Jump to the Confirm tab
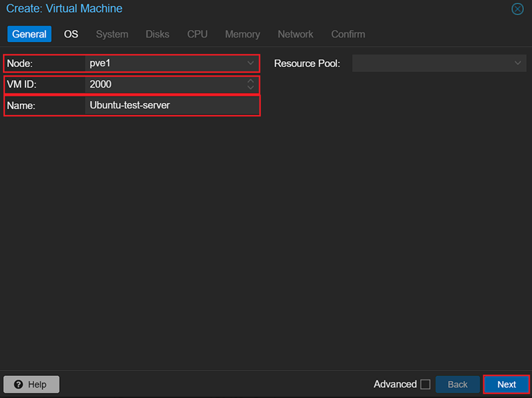This screenshot has height=398, width=532. [x=348, y=34]
